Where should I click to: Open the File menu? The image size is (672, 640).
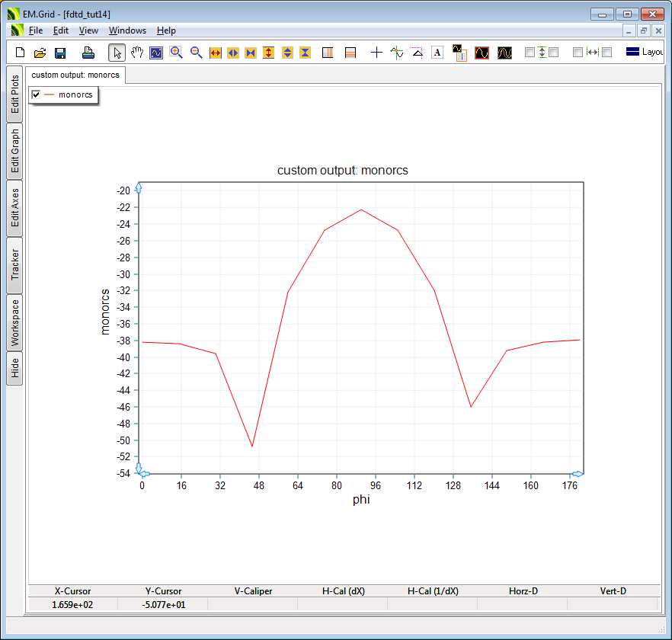(x=36, y=30)
